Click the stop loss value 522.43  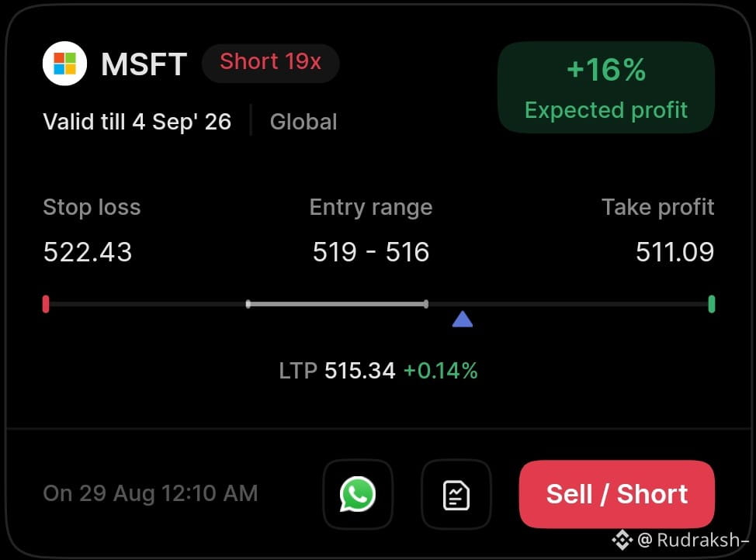point(87,252)
